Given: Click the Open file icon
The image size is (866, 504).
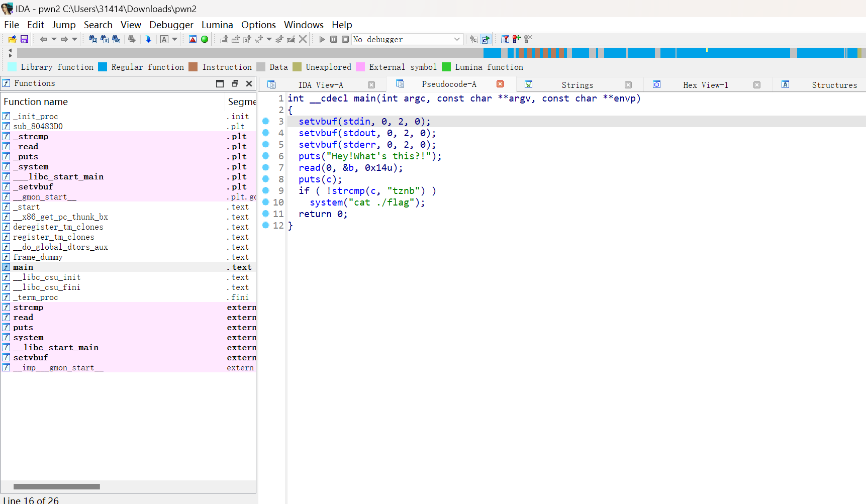Looking at the screenshot, I should click(x=13, y=39).
